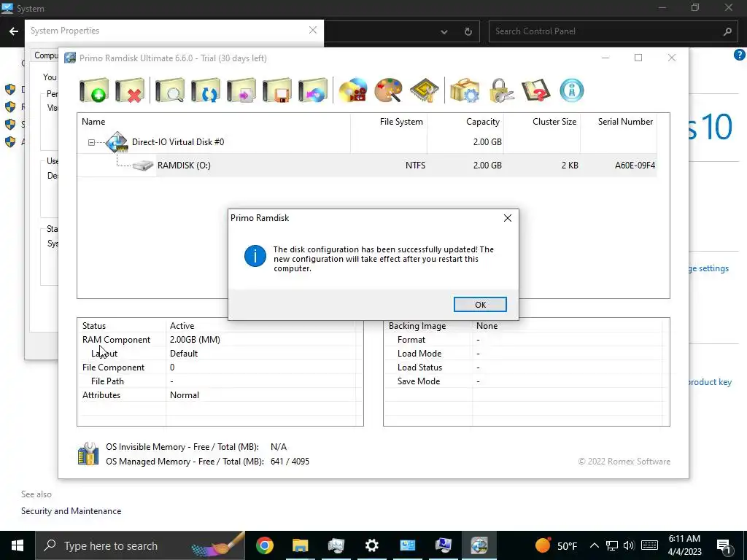Screen dimensions: 747x560
Task: Open File Explorer from the taskbar
Action: pos(300,545)
